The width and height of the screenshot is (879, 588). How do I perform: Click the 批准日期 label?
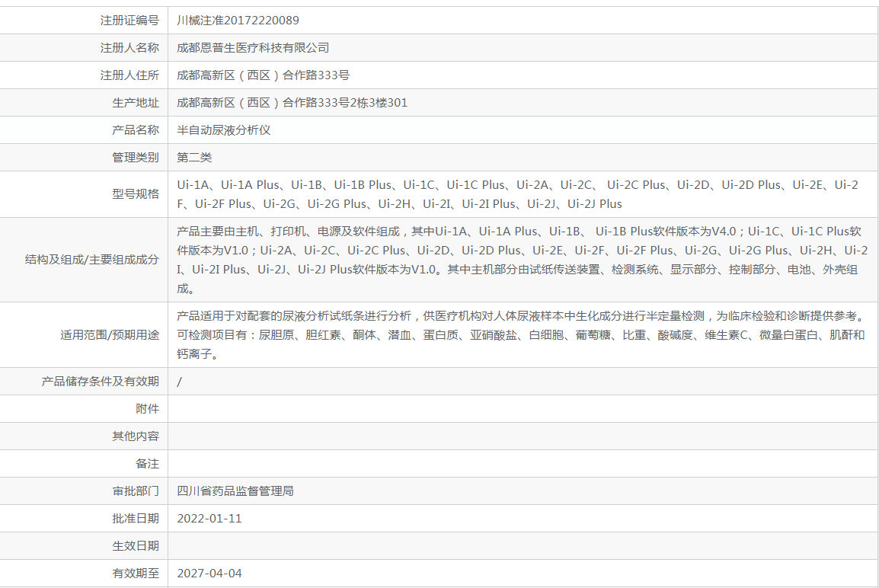(x=136, y=519)
